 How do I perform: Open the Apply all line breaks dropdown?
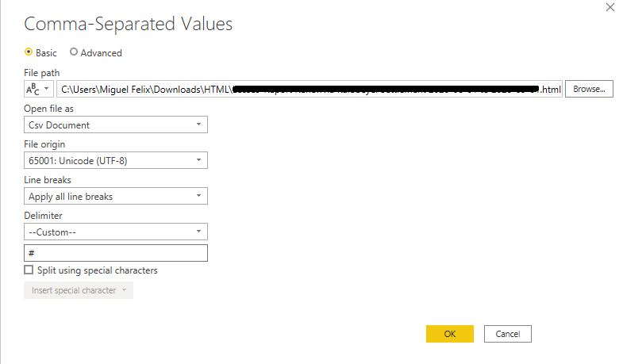click(116, 196)
